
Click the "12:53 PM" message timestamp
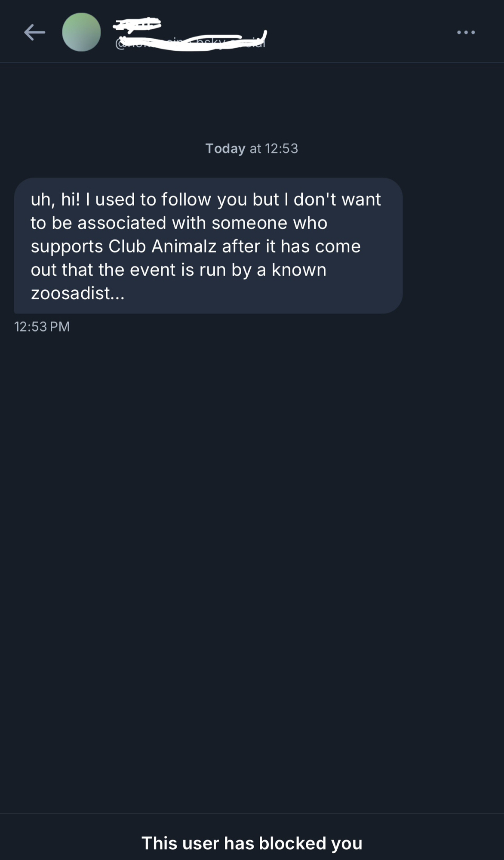point(42,327)
